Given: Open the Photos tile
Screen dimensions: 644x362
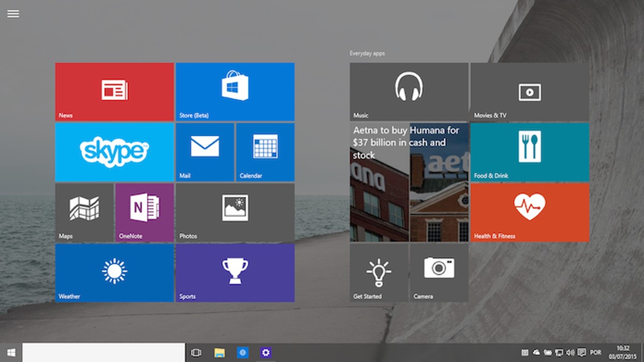Looking at the screenshot, I should (x=235, y=212).
